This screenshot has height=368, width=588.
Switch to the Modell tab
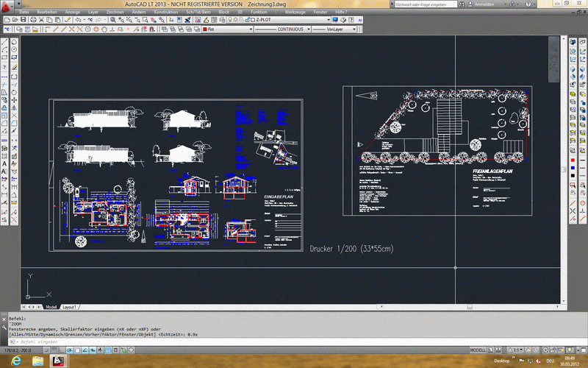click(x=51, y=307)
